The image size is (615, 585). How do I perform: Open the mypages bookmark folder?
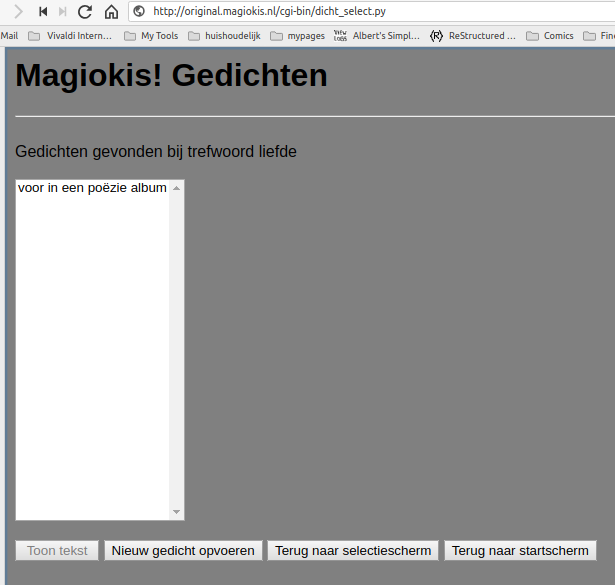(x=298, y=36)
